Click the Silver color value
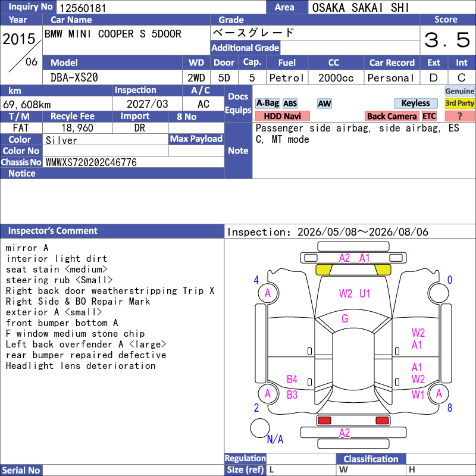Screen dimensions: 476x476 (x=61, y=140)
